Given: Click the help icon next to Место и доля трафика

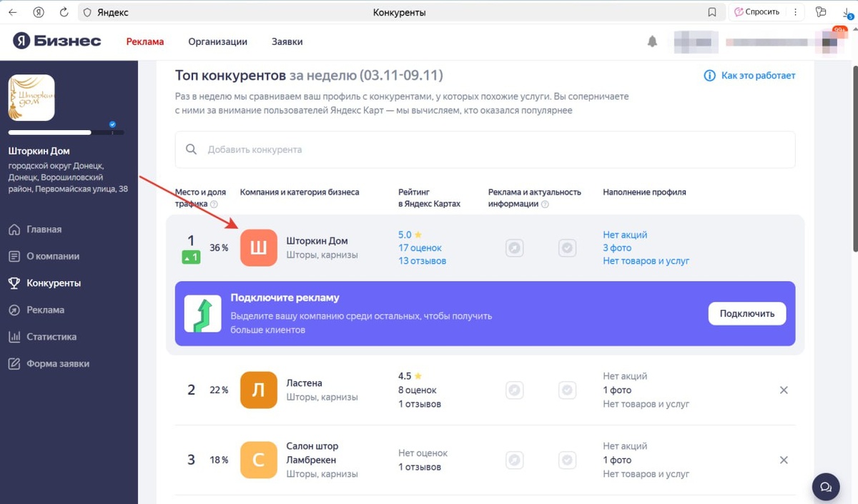Looking at the screenshot, I should [214, 204].
